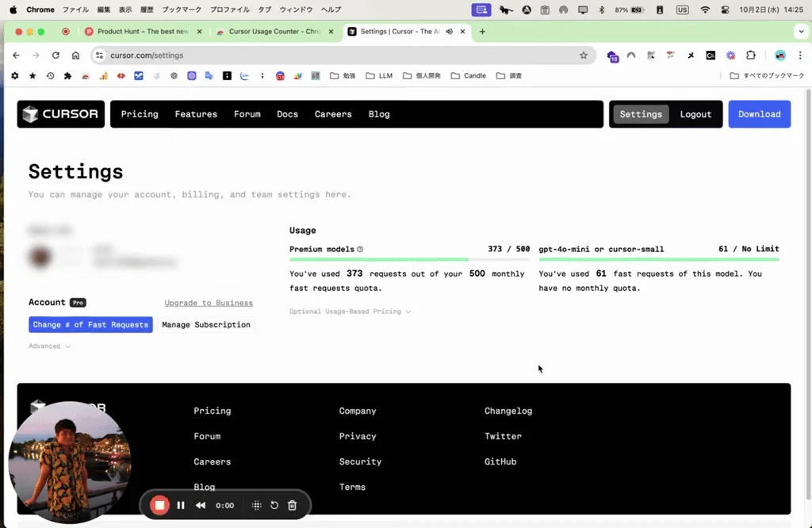Restart the recording with the circular arrow icon
The height and width of the screenshot is (528, 812).
coord(274,505)
